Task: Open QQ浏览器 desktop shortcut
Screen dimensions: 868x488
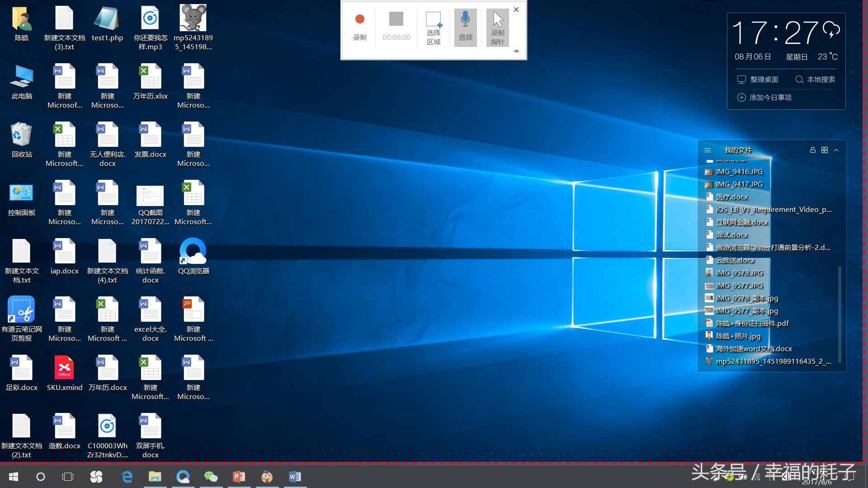Action: pyautogui.click(x=193, y=252)
